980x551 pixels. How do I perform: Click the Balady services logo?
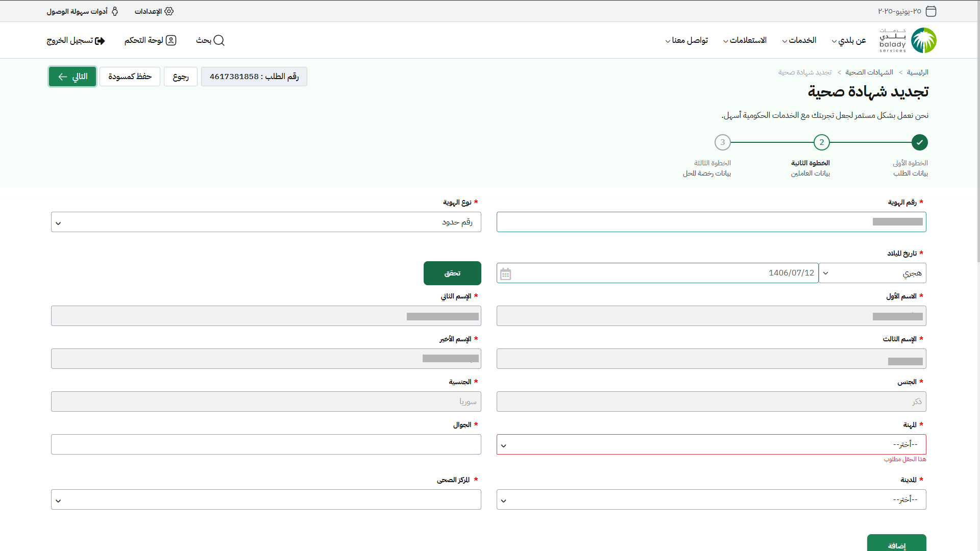pos(908,40)
